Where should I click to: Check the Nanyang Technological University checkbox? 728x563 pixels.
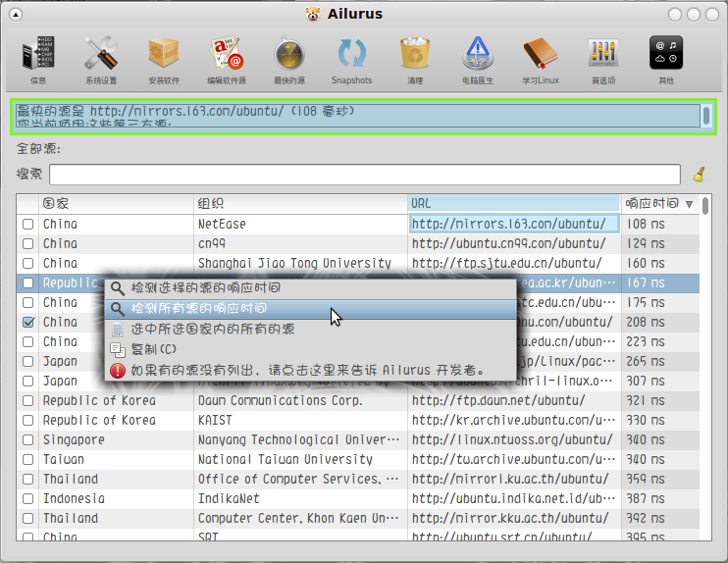tap(27, 439)
